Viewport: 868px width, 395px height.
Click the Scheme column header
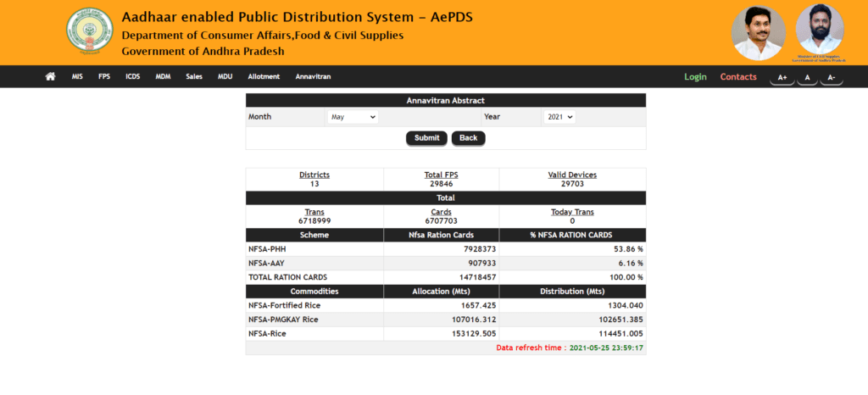[x=314, y=235]
